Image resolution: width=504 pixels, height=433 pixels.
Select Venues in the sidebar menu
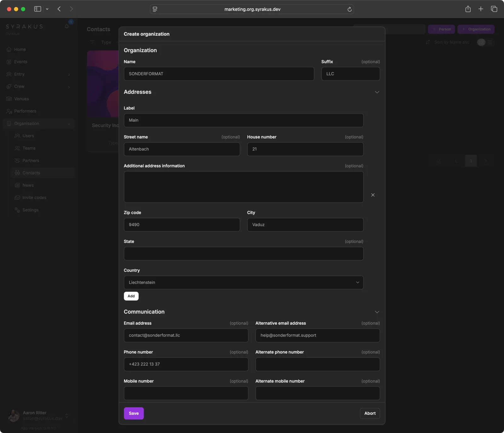pyautogui.click(x=21, y=99)
